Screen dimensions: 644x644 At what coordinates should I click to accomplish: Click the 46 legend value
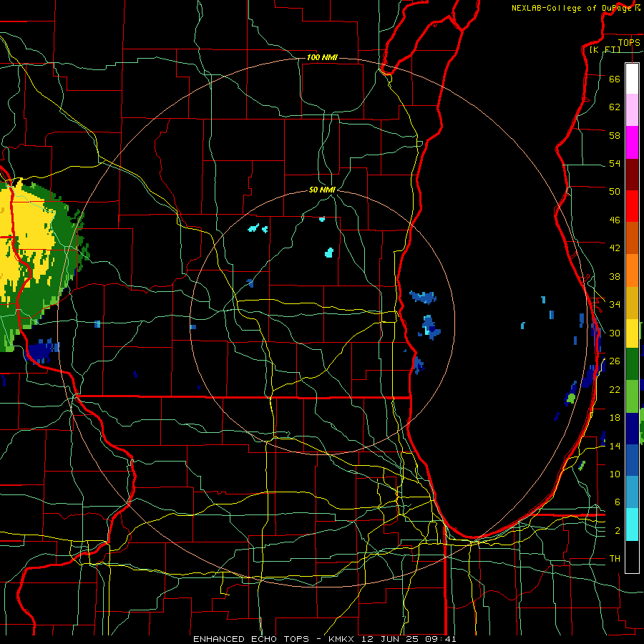(615, 220)
